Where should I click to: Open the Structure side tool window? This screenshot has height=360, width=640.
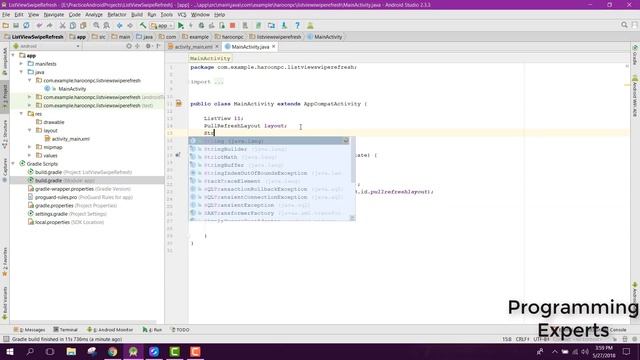click(5, 135)
